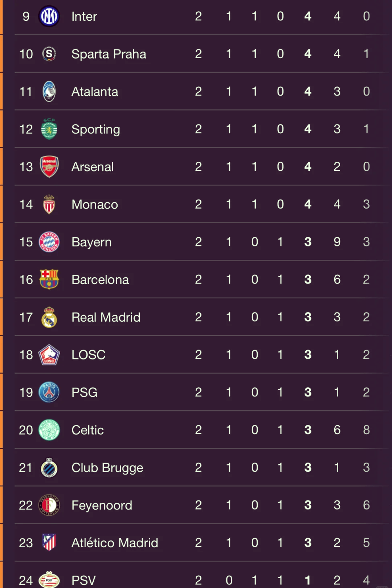Screen dimensions: 392x588
Task: Open the Celtic clover badge
Action: (49, 430)
